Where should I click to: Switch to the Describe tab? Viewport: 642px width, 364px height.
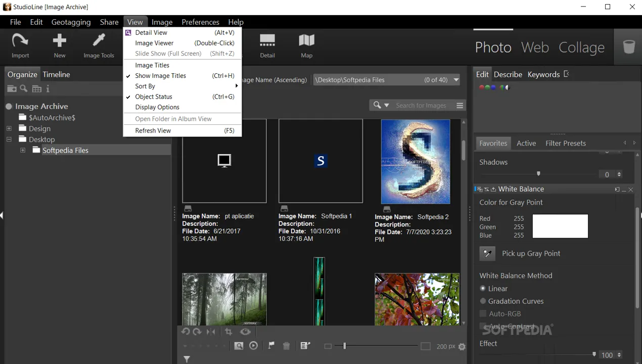(508, 74)
